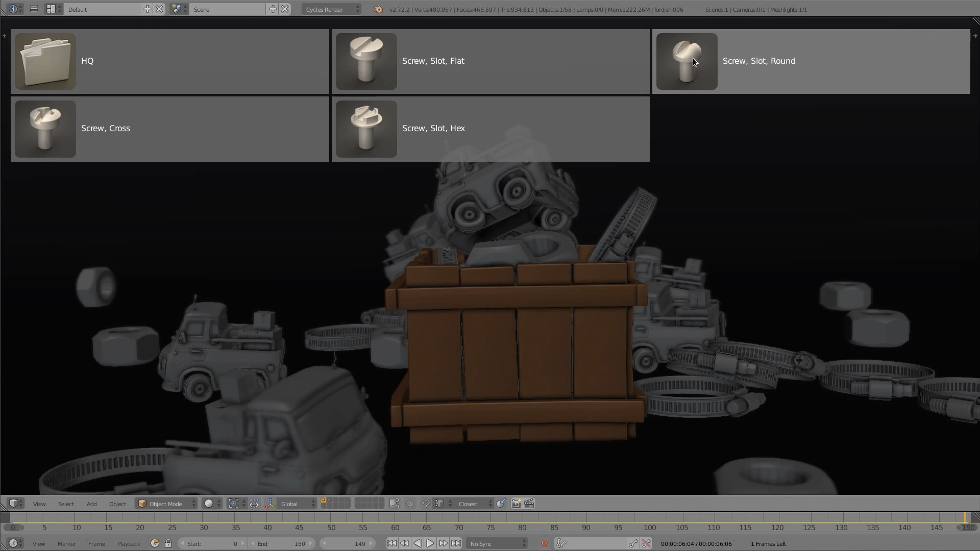Open the Marker menu
Image resolution: width=980 pixels, height=551 pixels.
[66, 543]
